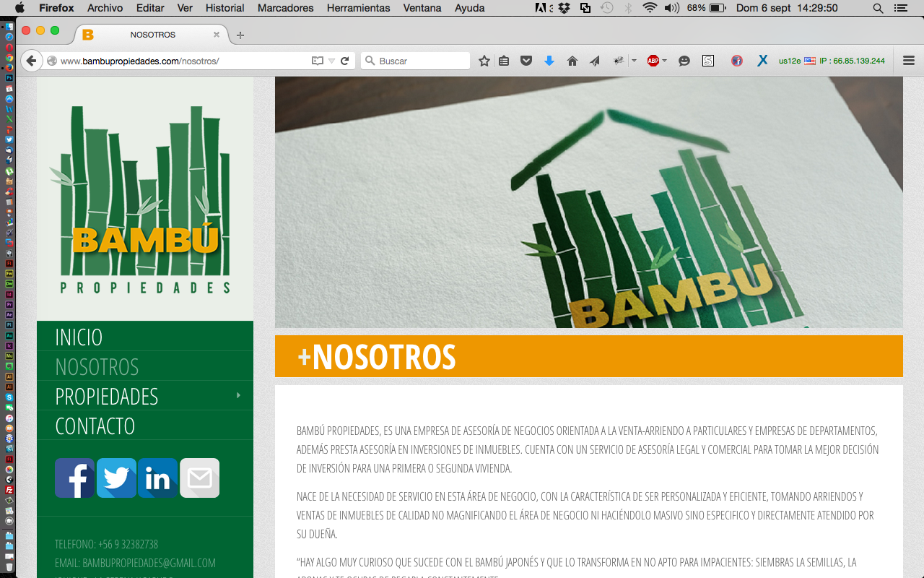Open the Downloads arrow icon
Viewport: 924px width, 578px height.
[x=549, y=61]
